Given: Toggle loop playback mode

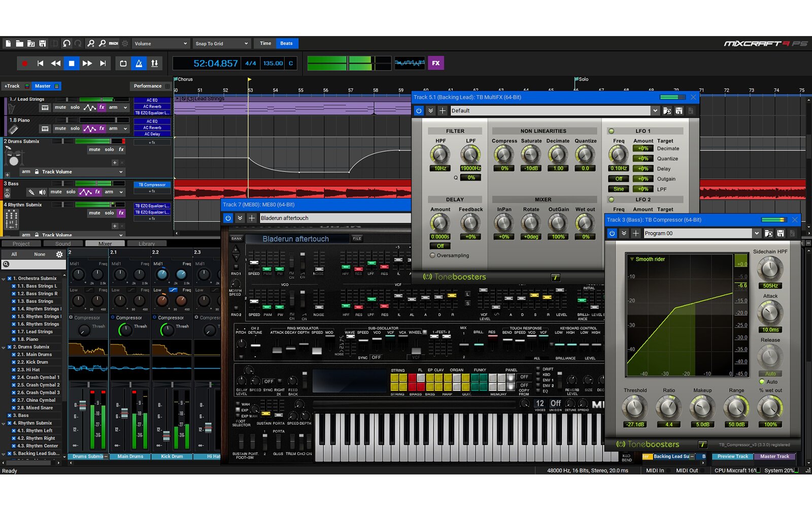Looking at the screenshot, I should (x=123, y=63).
